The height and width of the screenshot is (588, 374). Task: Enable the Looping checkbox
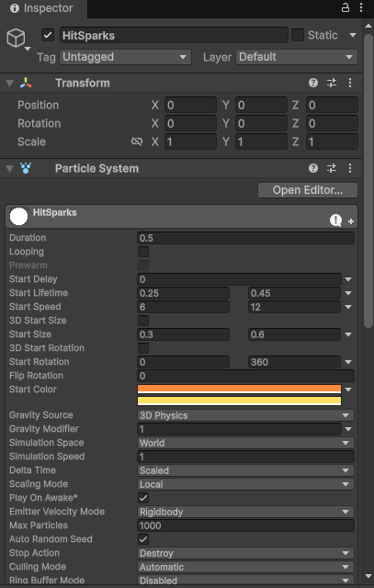pos(143,252)
